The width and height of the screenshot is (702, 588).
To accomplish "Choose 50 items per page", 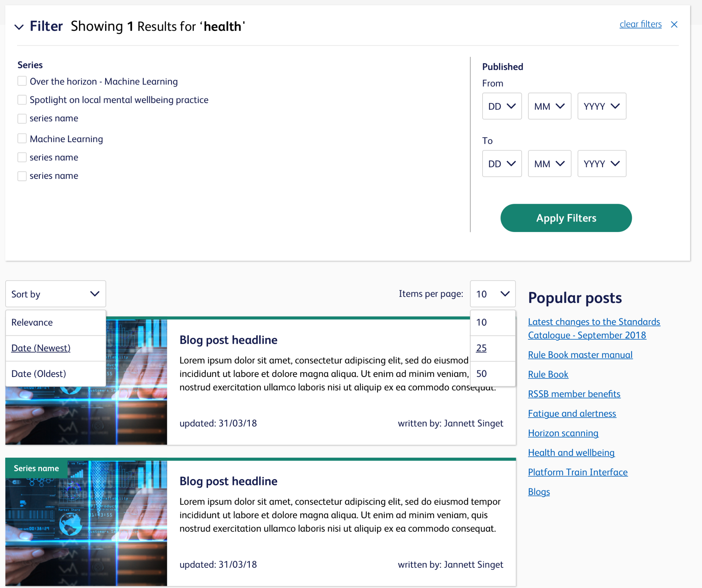I will tap(481, 374).
